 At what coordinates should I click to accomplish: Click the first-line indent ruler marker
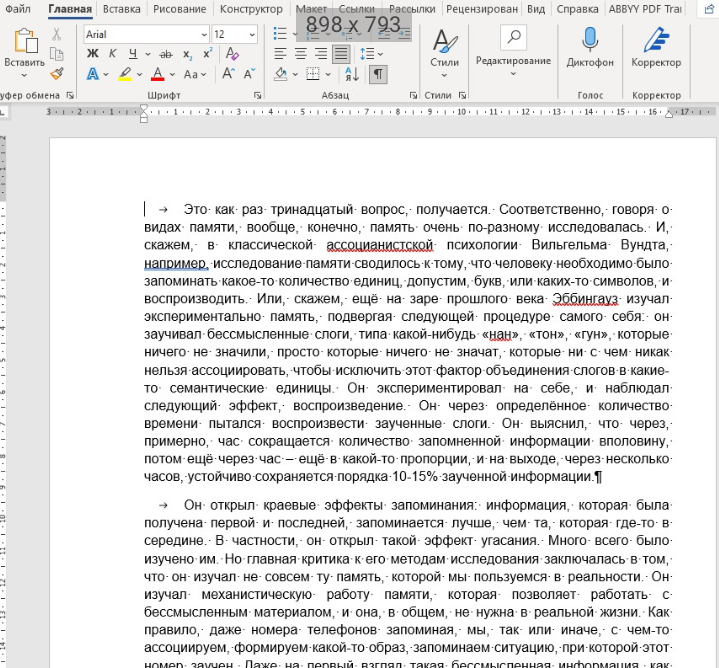coord(144,109)
